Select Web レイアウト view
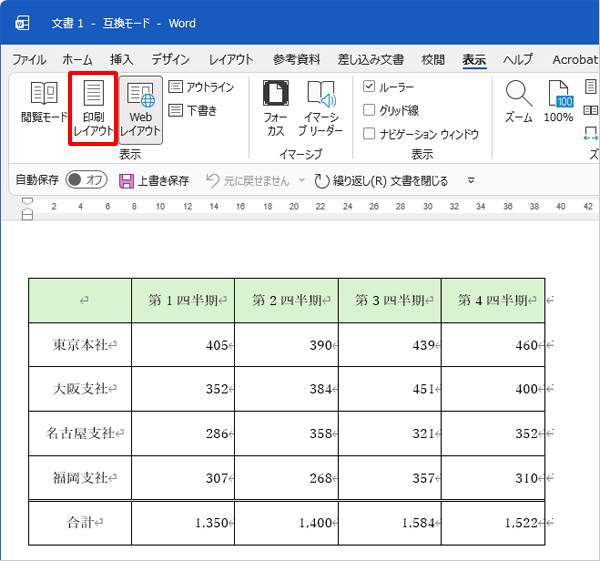 click(x=140, y=110)
